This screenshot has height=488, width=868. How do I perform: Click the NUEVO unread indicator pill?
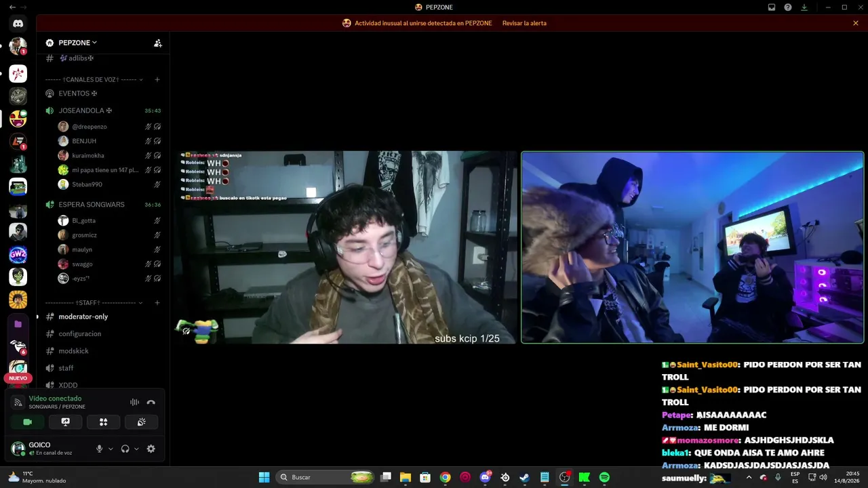pyautogui.click(x=18, y=378)
